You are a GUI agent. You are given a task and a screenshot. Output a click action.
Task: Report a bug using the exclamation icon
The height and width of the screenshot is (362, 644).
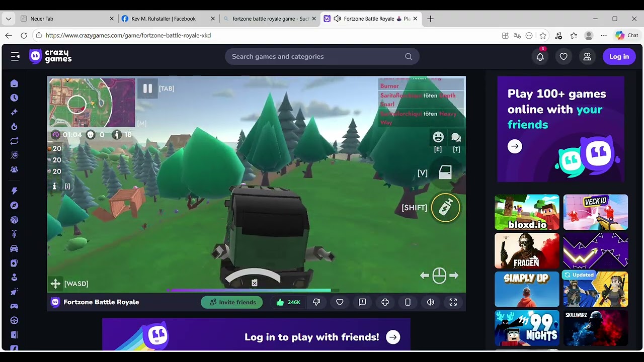(362, 302)
